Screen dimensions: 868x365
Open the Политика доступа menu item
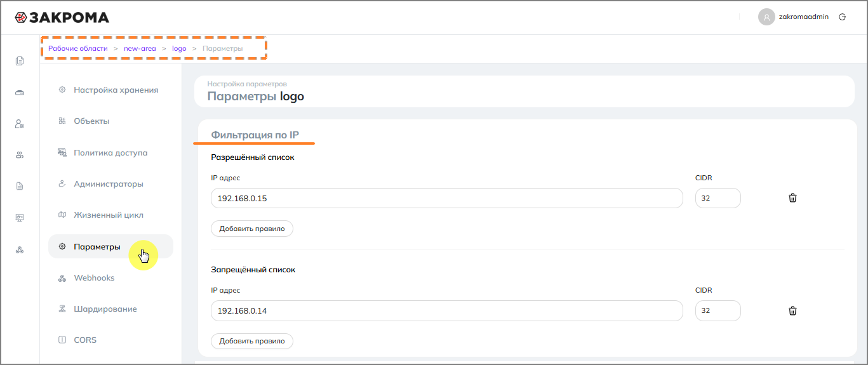coord(110,153)
